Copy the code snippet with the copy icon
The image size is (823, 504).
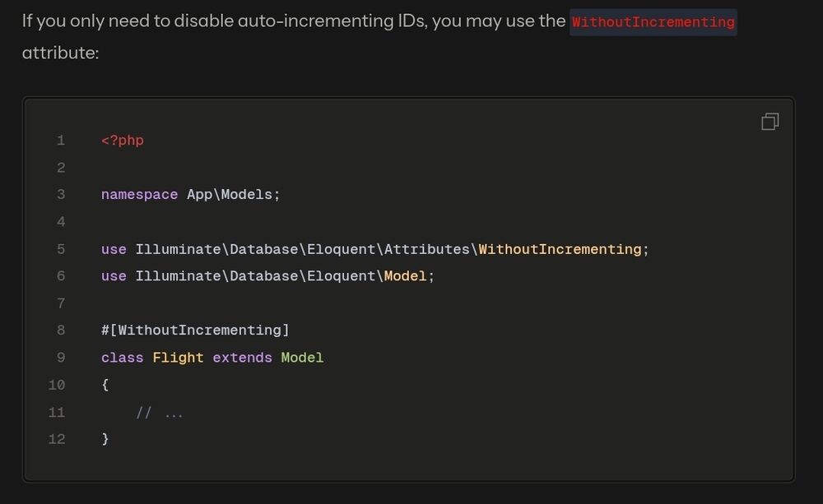(x=770, y=122)
